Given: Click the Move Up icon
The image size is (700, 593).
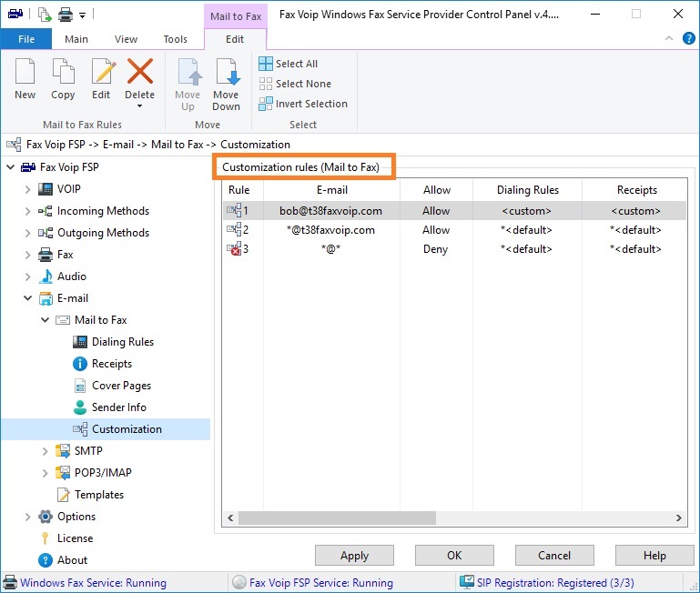Looking at the screenshot, I should 189,71.
